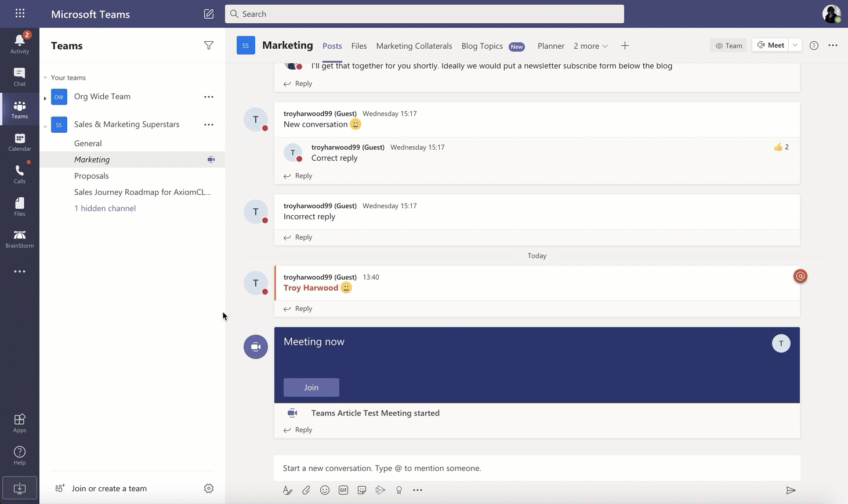848x504 pixels.
Task: Reply under the Correct reply thread
Action: [298, 176]
